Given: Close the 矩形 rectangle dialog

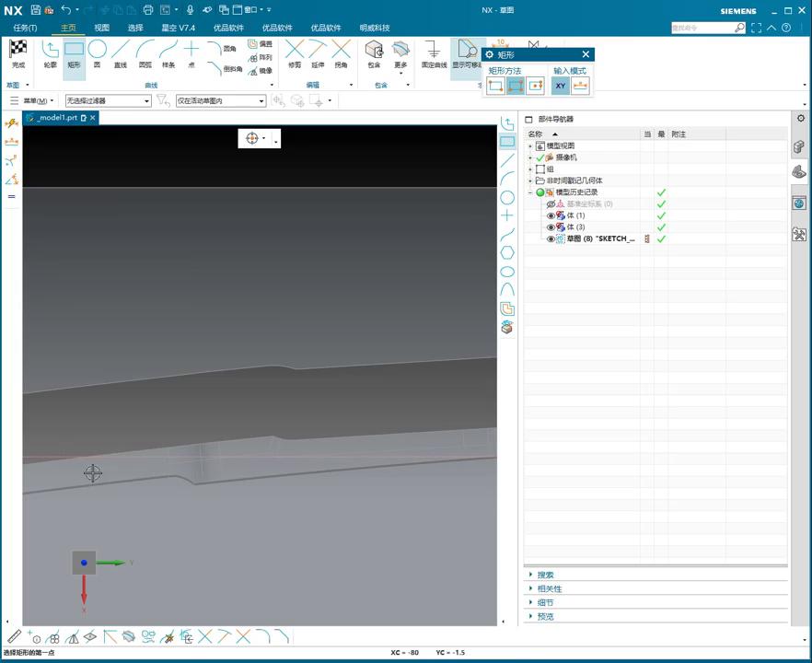Looking at the screenshot, I should (586, 54).
